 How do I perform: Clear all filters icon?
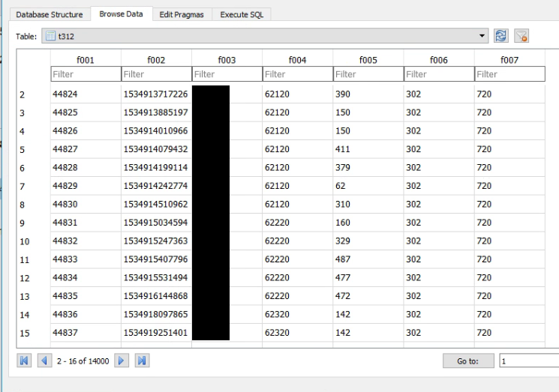coord(521,36)
